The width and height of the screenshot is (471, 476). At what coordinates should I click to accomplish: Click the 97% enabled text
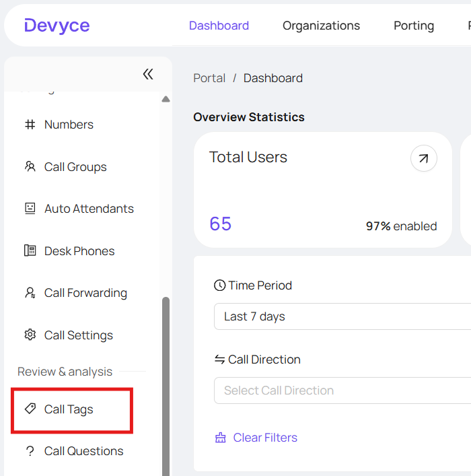click(401, 226)
